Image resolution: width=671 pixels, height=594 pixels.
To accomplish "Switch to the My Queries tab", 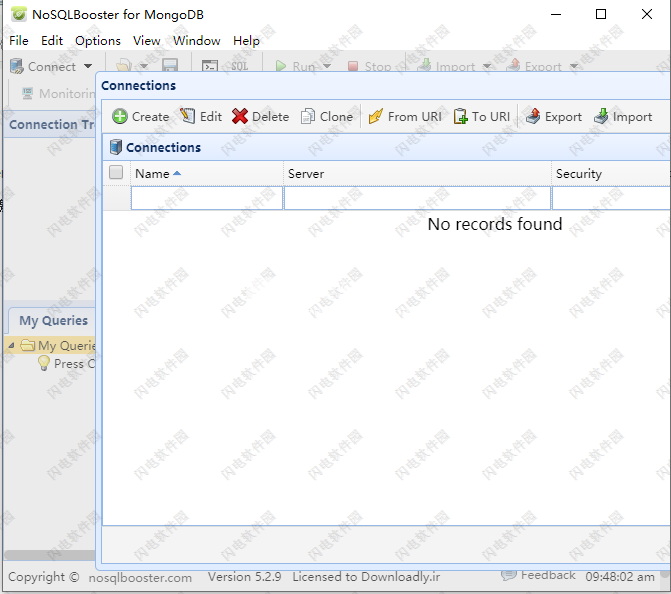I will [53, 321].
